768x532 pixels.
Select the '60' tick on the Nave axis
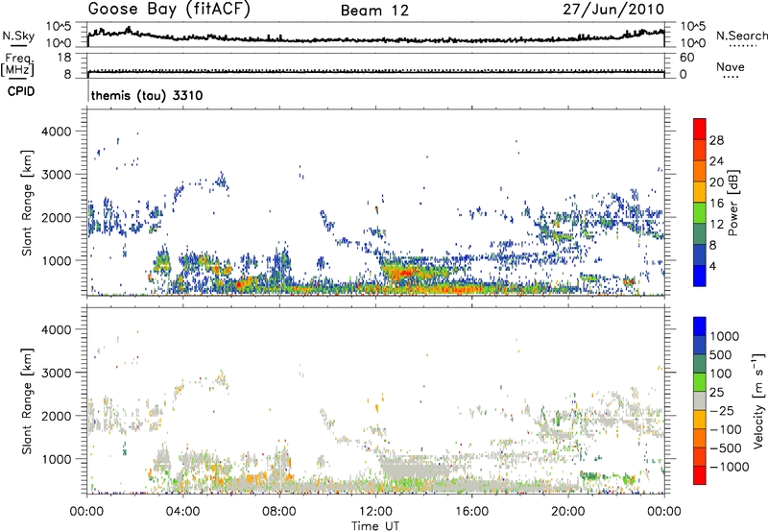(x=686, y=58)
